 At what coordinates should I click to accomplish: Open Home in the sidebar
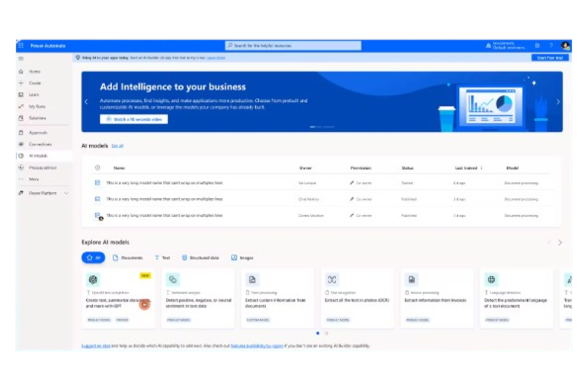(x=35, y=71)
